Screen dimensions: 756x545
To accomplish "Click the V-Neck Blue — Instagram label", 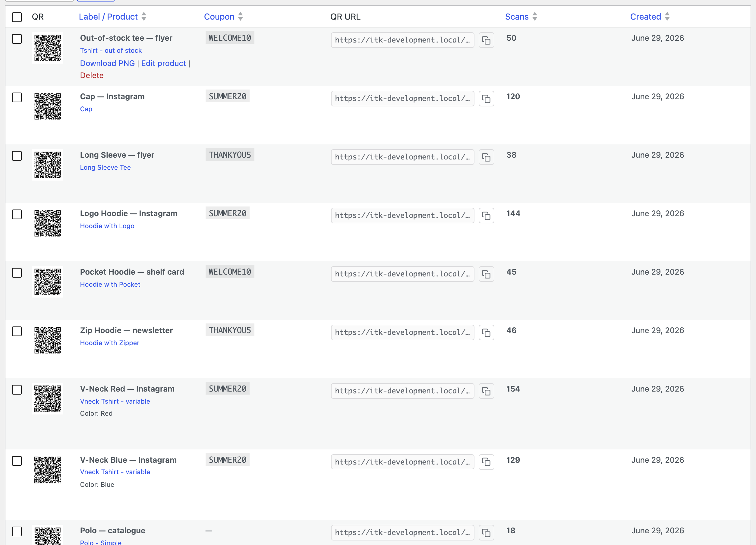I will 128,460.
